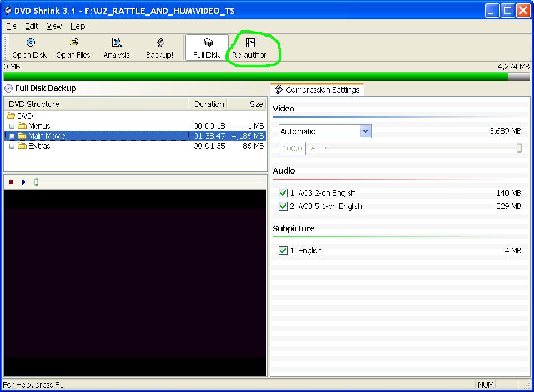Click the NUM status bar indicator
This screenshot has width=534, height=392.
coord(486,385)
